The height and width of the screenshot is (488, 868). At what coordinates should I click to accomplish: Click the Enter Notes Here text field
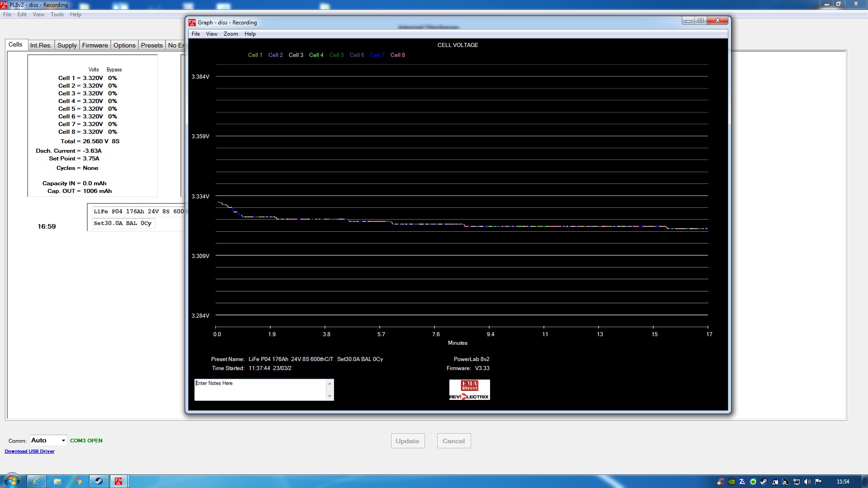point(260,389)
